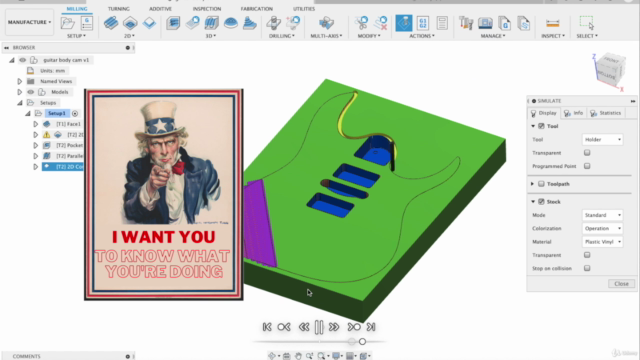Select the [T2] Pocket operation

click(69, 145)
